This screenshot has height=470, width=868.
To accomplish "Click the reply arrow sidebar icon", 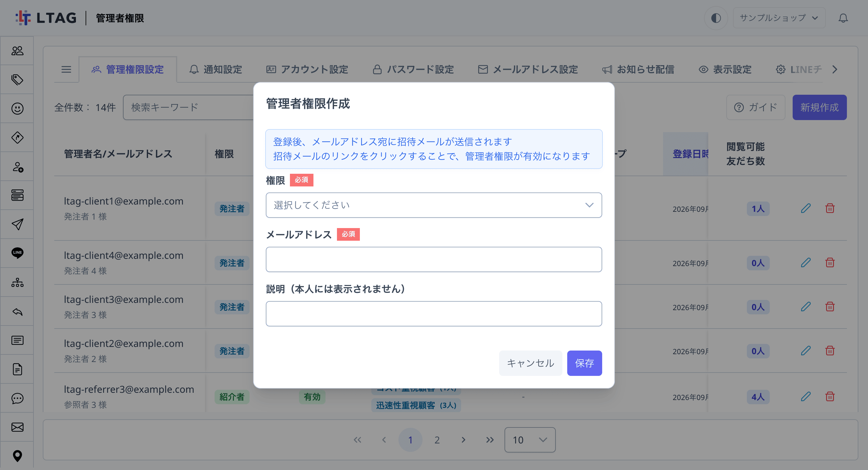I will click(17, 312).
